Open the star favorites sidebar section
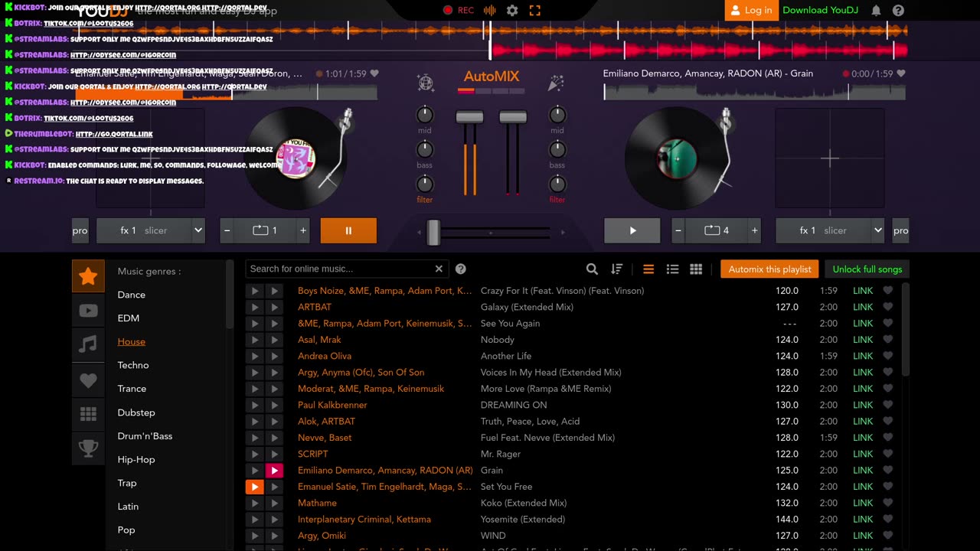The width and height of the screenshot is (980, 551). point(88,276)
